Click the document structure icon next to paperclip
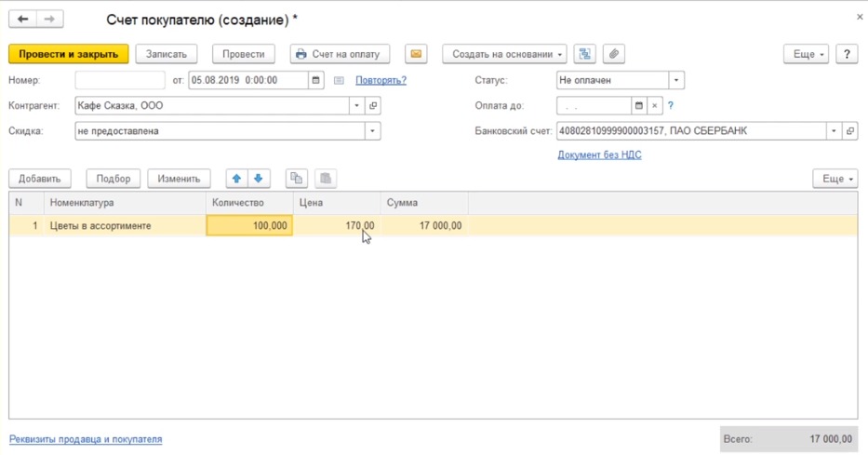This screenshot has height=455, width=868. click(584, 54)
